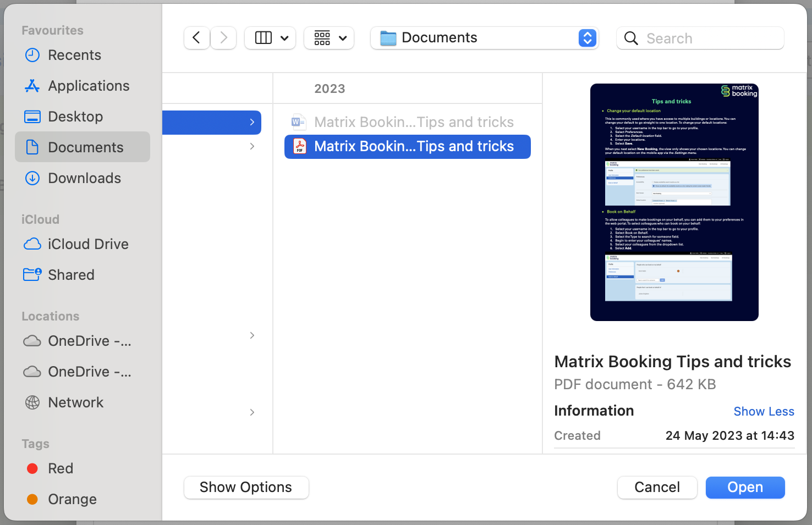This screenshot has height=525, width=812.
Task: Click the iCloud Drive cloud icon
Action: 32,244
